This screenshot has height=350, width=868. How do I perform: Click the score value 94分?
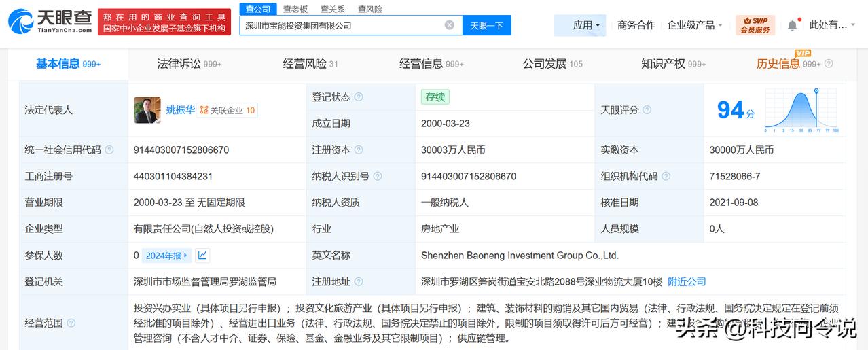(x=736, y=110)
